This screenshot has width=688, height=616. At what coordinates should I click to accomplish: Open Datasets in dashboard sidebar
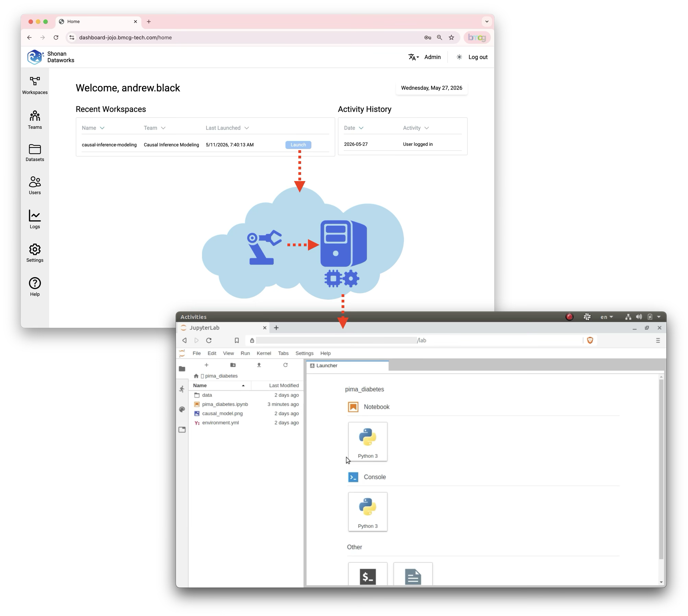click(x=35, y=153)
